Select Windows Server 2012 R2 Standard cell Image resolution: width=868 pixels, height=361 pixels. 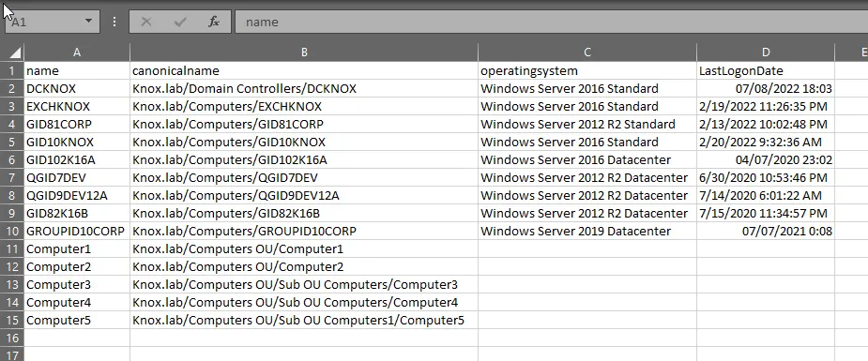pos(587,125)
